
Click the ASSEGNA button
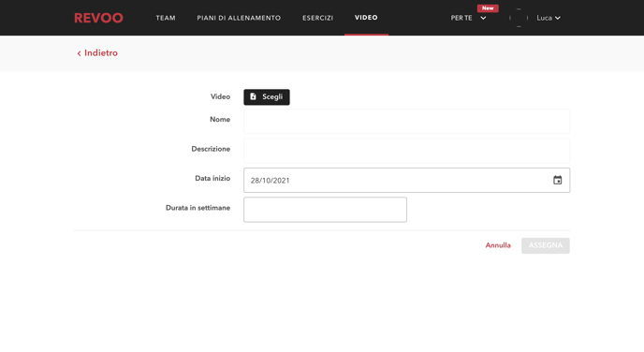tap(546, 245)
